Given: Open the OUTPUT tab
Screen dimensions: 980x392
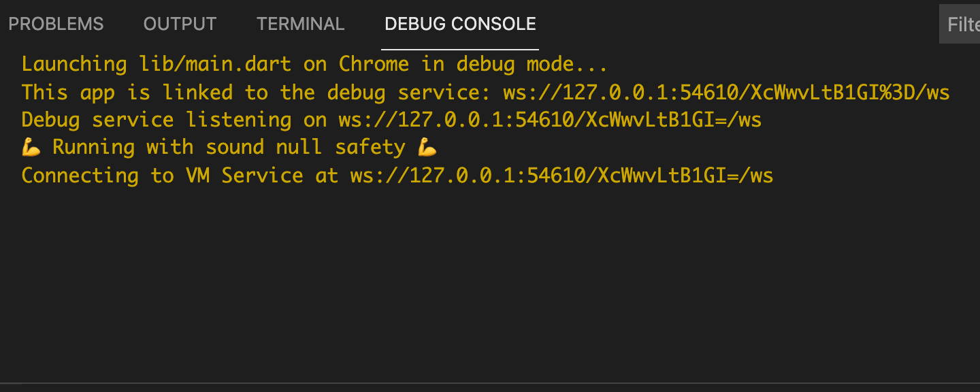Looking at the screenshot, I should [x=179, y=24].
